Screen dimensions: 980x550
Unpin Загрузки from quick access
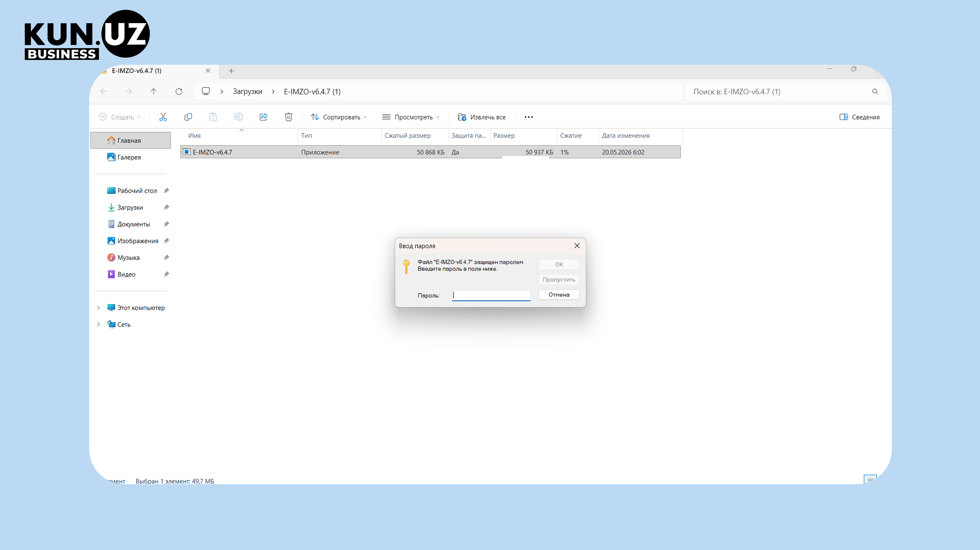pyautogui.click(x=166, y=207)
